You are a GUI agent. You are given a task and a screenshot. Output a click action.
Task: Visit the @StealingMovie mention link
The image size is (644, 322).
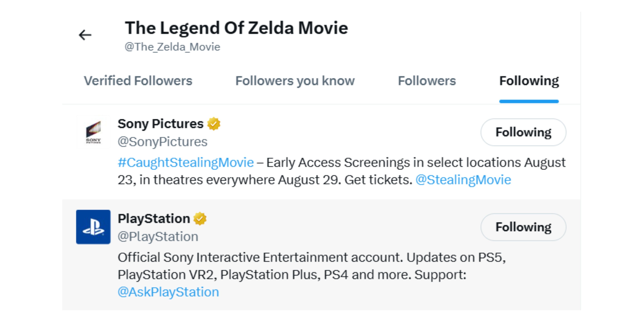pyautogui.click(x=463, y=180)
